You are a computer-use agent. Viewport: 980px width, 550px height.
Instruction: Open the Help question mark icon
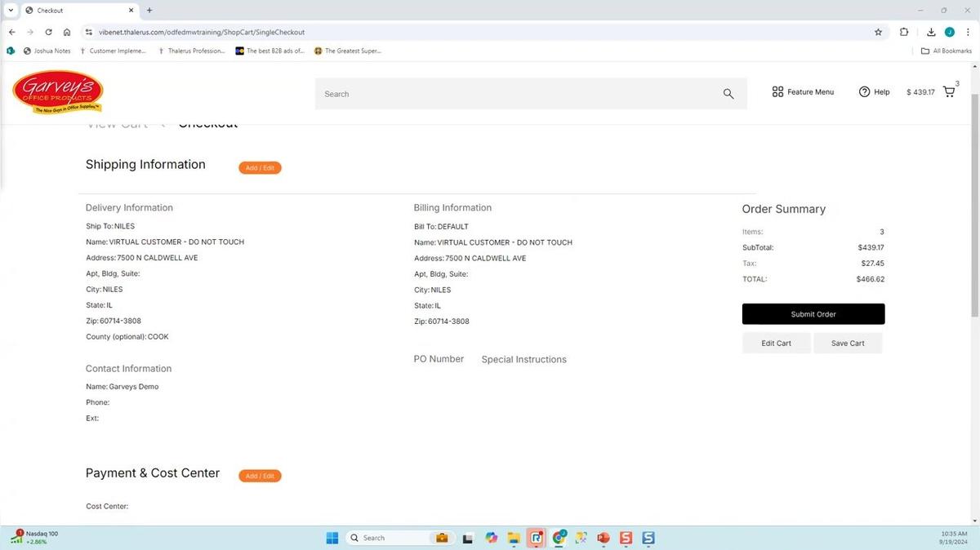click(x=864, y=92)
